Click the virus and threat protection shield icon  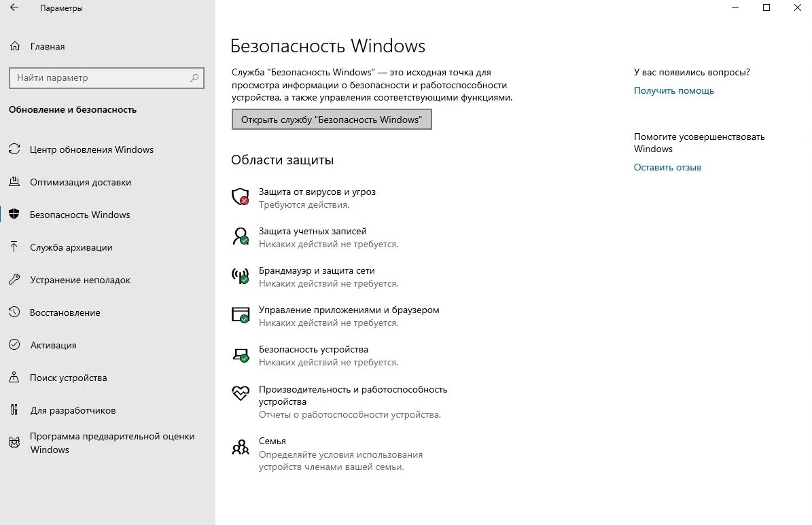pos(241,197)
